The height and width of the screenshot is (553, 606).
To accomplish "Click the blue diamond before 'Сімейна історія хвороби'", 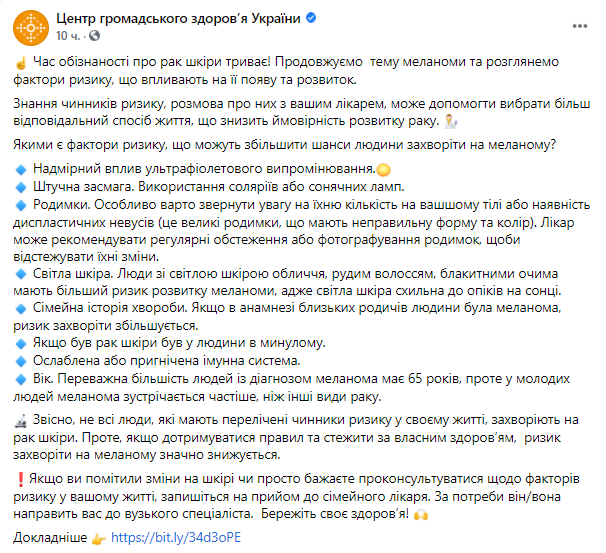I will pyautogui.click(x=23, y=309).
